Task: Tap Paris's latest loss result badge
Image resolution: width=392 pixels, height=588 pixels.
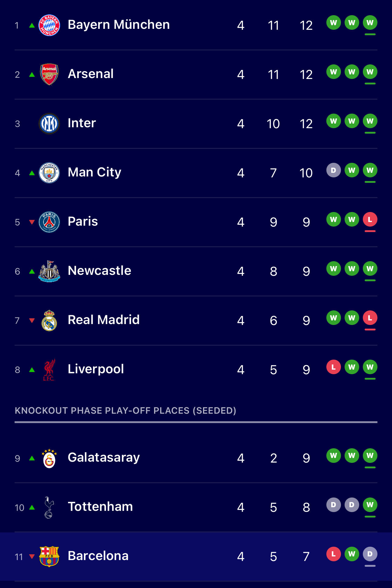Action: point(370,219)
